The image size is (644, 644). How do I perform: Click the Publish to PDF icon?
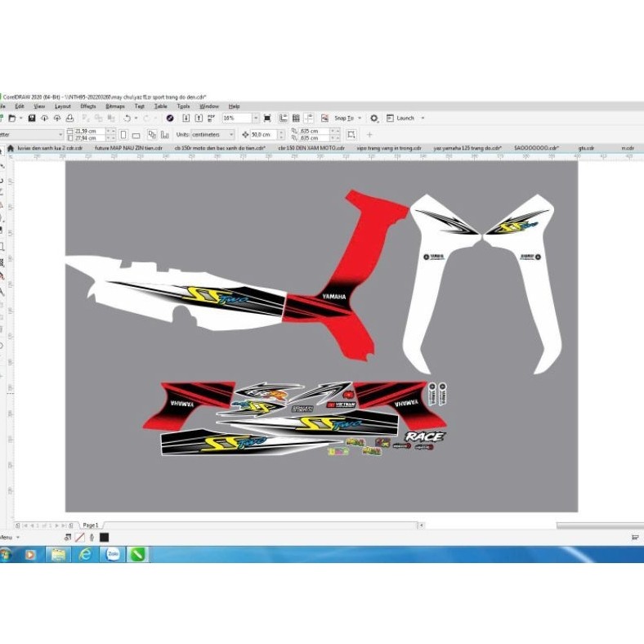[211, 119]
